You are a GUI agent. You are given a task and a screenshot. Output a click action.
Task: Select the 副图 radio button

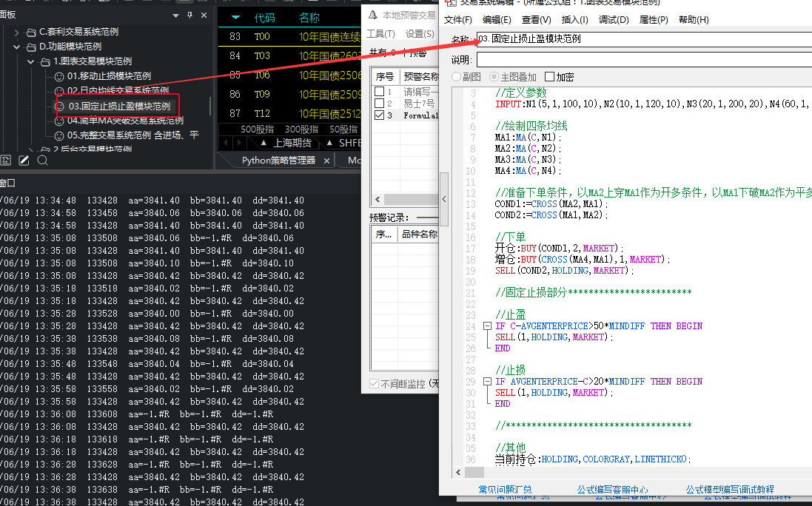point(457,77)
